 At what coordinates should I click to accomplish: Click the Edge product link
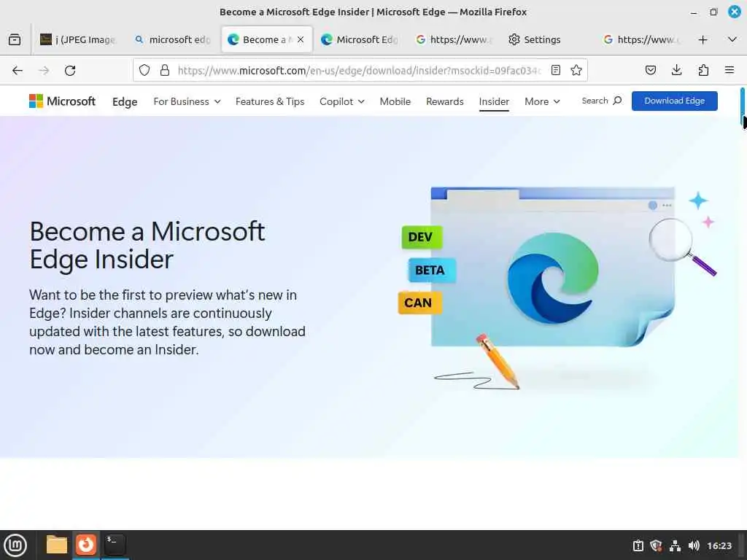tap(125, 101)
